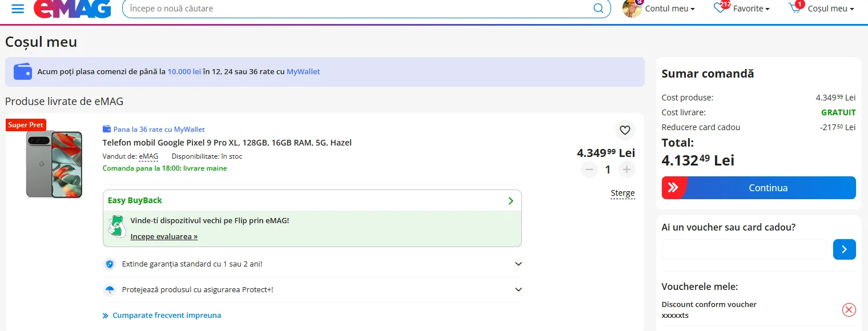Open the Telefon mobil Google Pixel 9 Pro XL title

click(x=227, y=143)
